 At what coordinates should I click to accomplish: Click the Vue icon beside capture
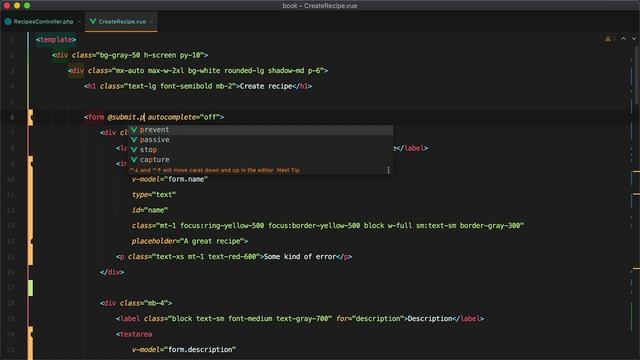(x=134, y=160)
